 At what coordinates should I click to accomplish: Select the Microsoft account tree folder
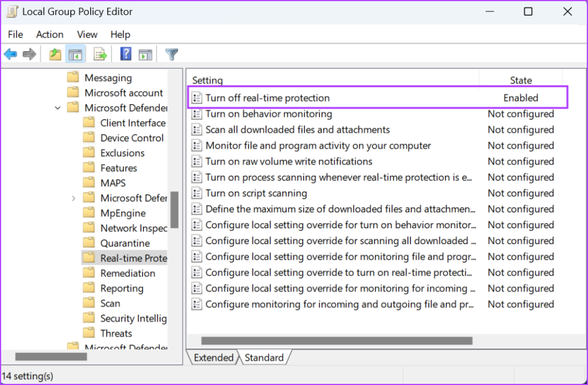124,93
